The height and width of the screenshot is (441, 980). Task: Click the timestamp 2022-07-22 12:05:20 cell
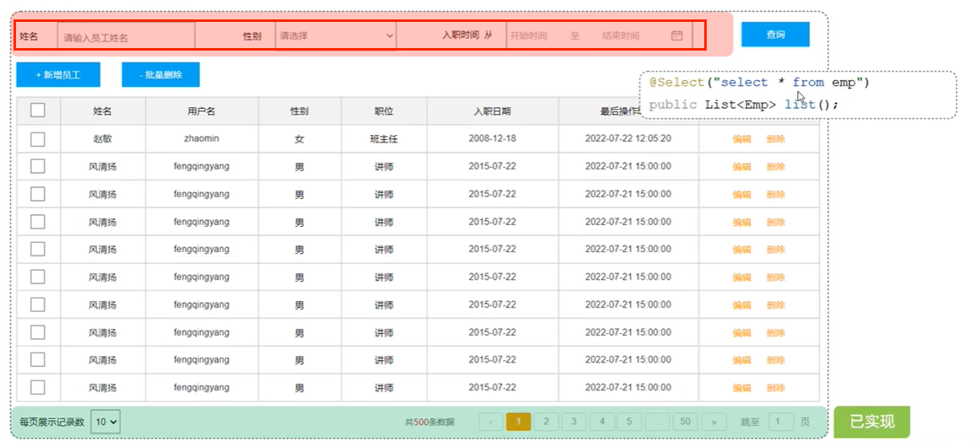[x=628, y=138]
